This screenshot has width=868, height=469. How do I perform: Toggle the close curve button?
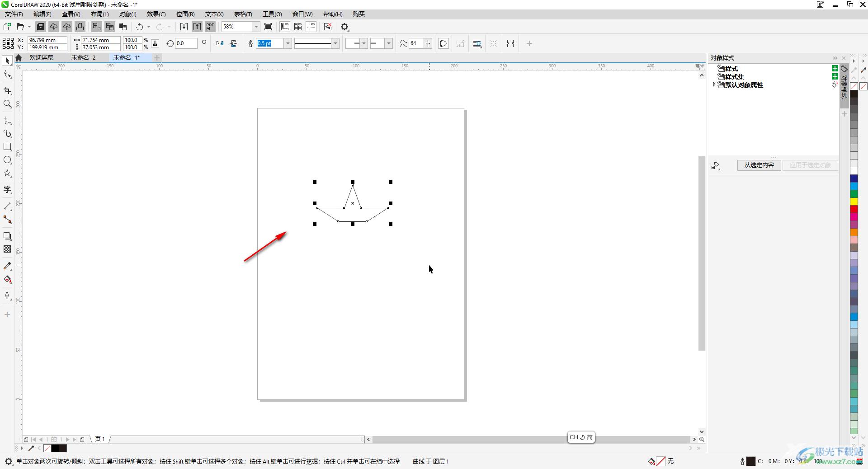tap(443, 43)
